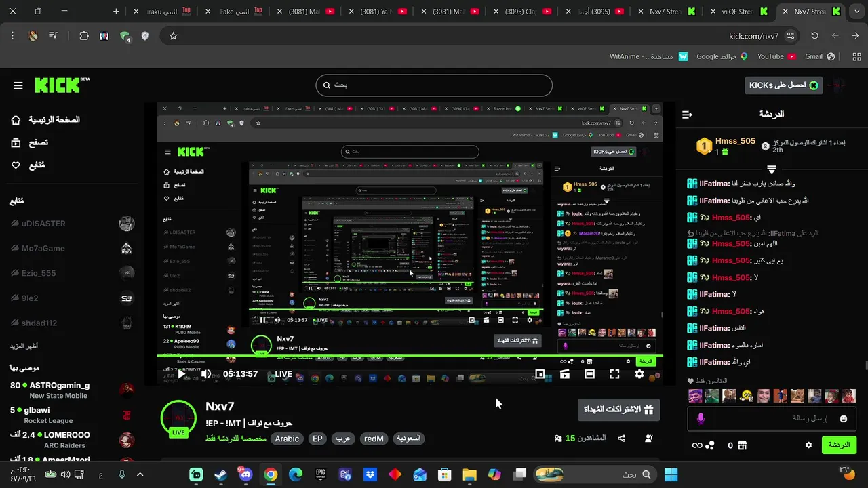Click the get KICKs button

[783, 85]
